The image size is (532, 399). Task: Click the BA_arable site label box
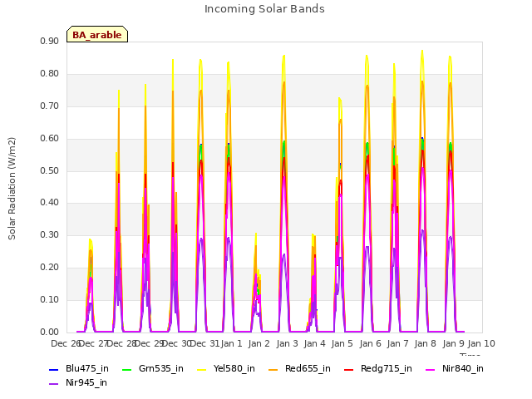[x=97, y=34]
